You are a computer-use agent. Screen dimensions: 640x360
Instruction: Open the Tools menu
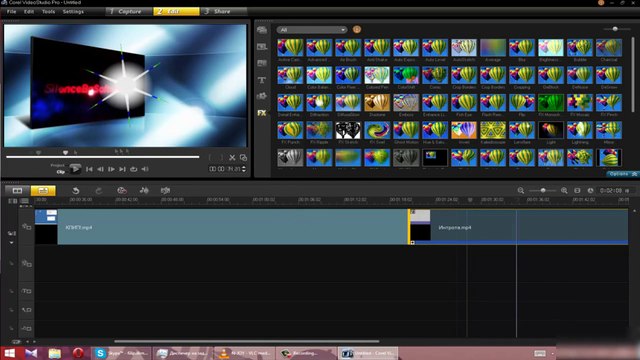pos(48,11)
